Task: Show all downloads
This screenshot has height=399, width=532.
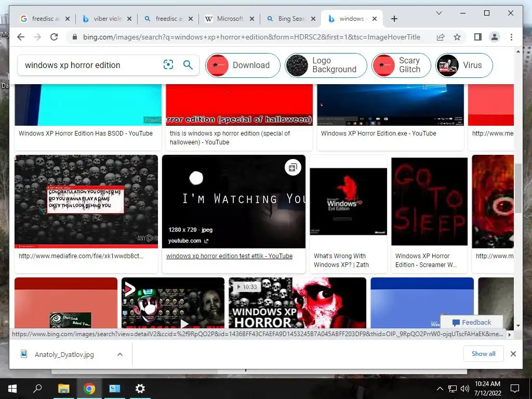Action: [483, 354]
